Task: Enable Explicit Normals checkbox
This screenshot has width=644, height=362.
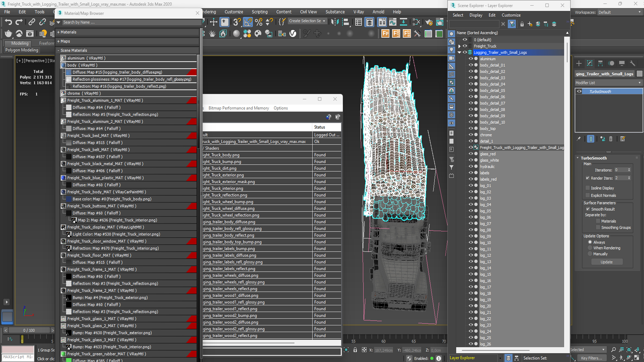Action: 588,195
